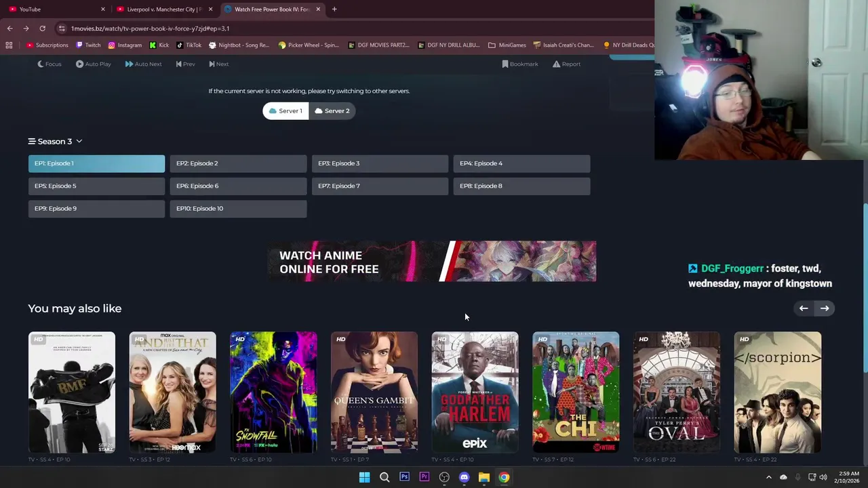Expand the Season 3 dropdown
Screen dimensions: 868x488
(55, 141)
